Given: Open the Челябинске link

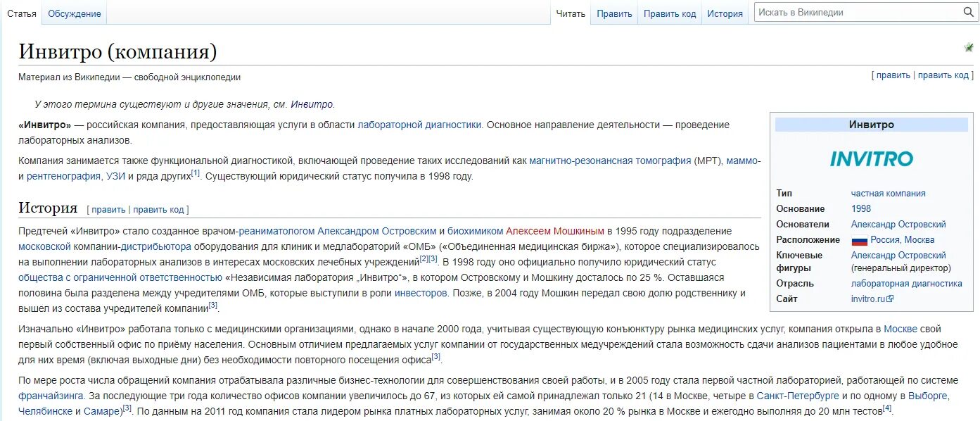Looking at the screenshot, I should (46, 411).
